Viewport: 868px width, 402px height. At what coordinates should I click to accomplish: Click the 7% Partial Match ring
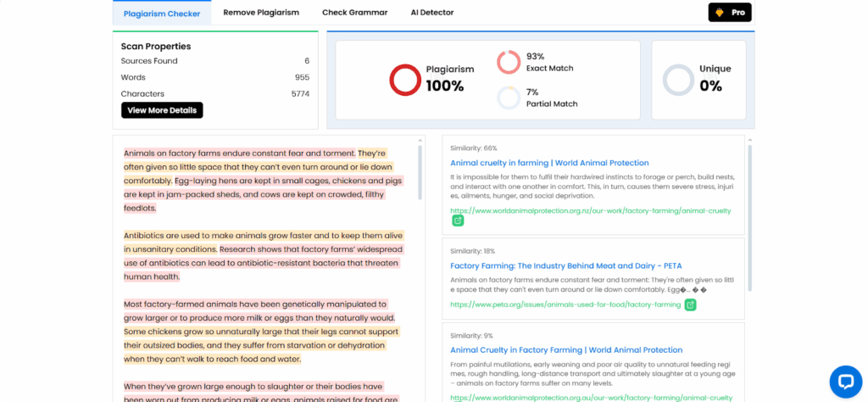[509, 98]
